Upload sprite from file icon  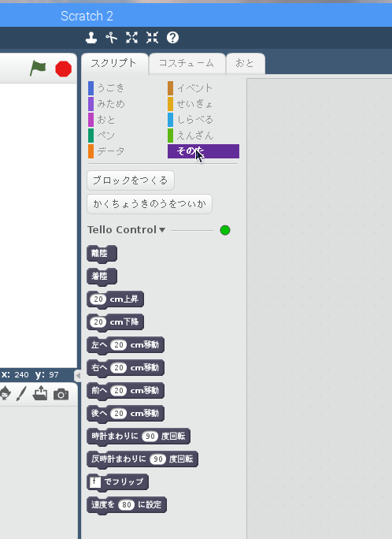point(40,393)
